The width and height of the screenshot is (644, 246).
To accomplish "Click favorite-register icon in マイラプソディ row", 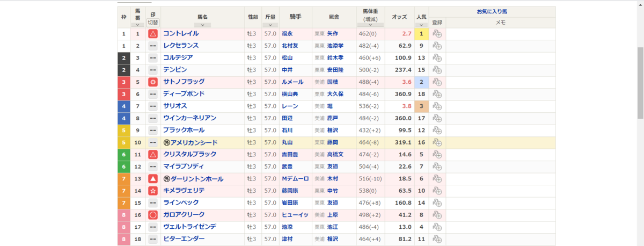I will pos(437,167).
